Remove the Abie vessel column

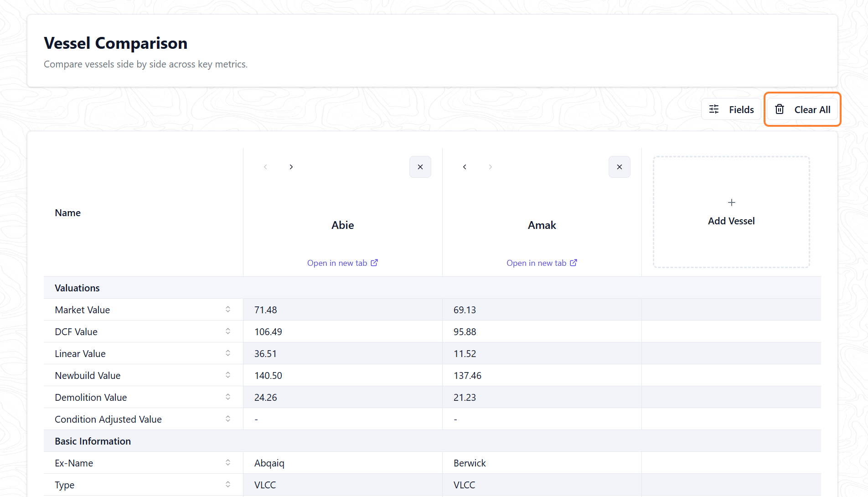coord(420,167)
